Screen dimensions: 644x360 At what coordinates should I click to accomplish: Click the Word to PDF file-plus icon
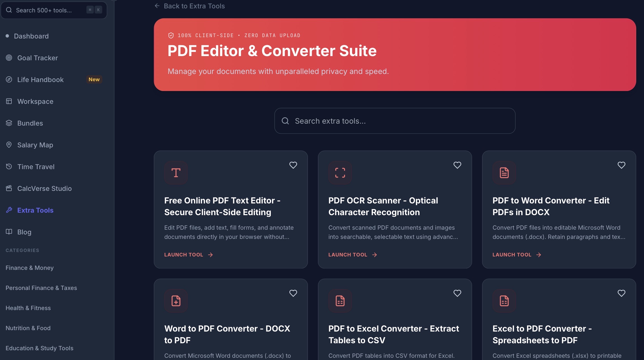[176, 301]
